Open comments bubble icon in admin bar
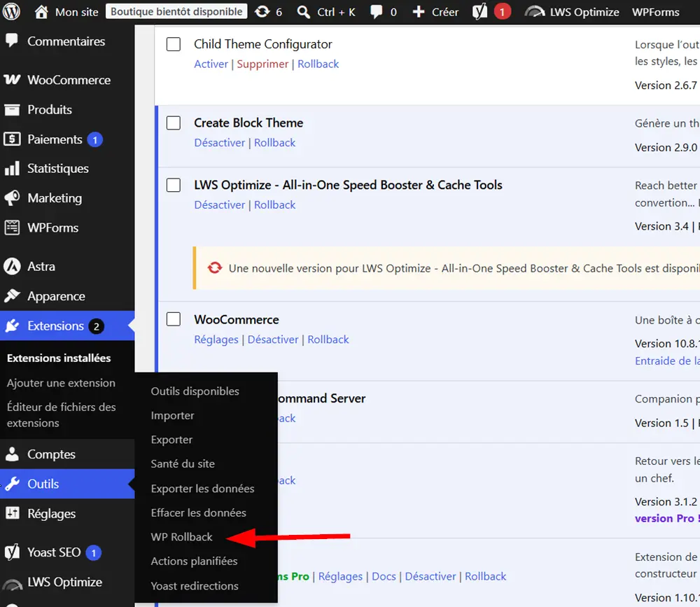Viewport: 700px width, 607px height. (377, 12)
